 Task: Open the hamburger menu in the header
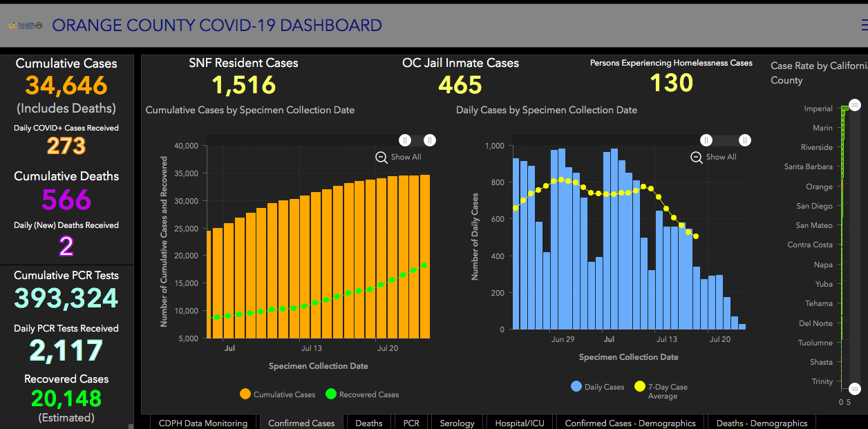click(x=864, y=26)
